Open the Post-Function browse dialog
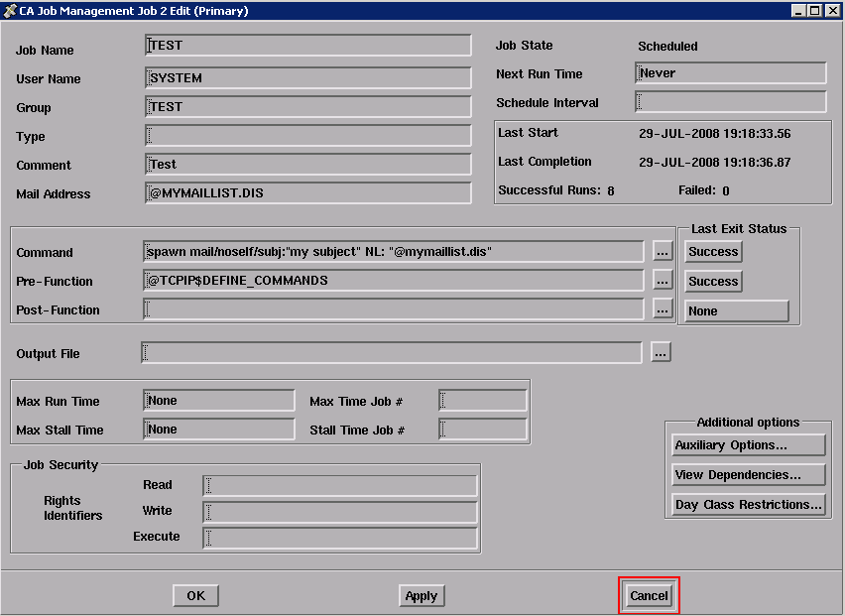Image resolution: width=845 pixels, height=616 pixels. coord(662,310)
